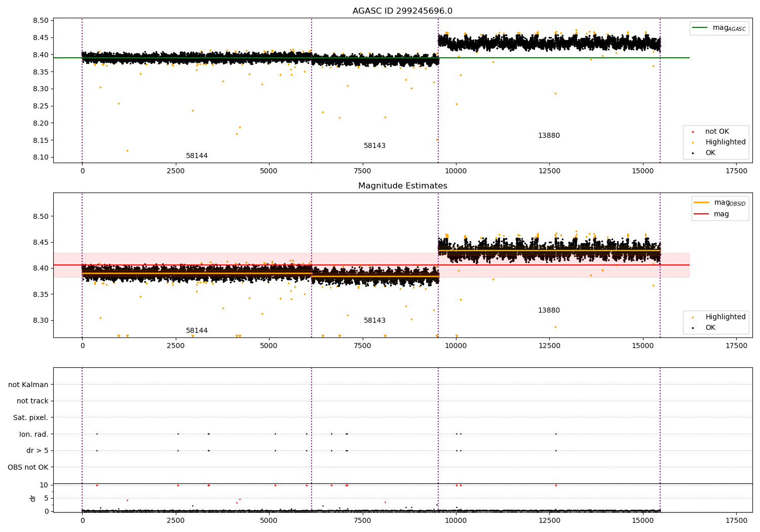Screen dimensions: 760x532
Task: Click the 58144 label in the Magnitude Estimates plot
Action: coord(197,331)
